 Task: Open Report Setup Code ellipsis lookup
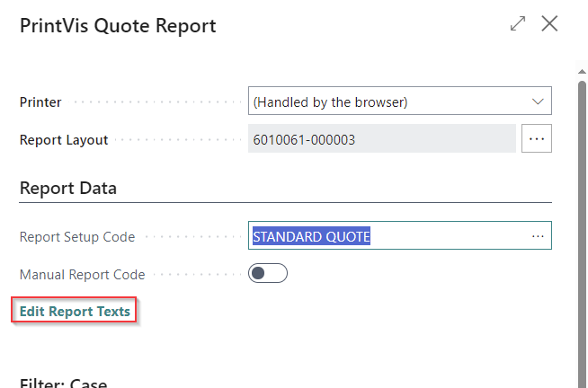click(538, 236)
